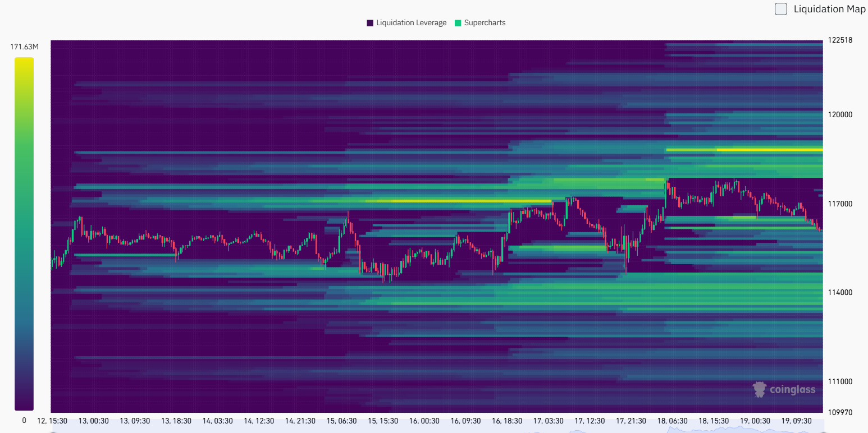
Task: Click the 171.63M maximum scale label
Action: [x=24, y=47]
